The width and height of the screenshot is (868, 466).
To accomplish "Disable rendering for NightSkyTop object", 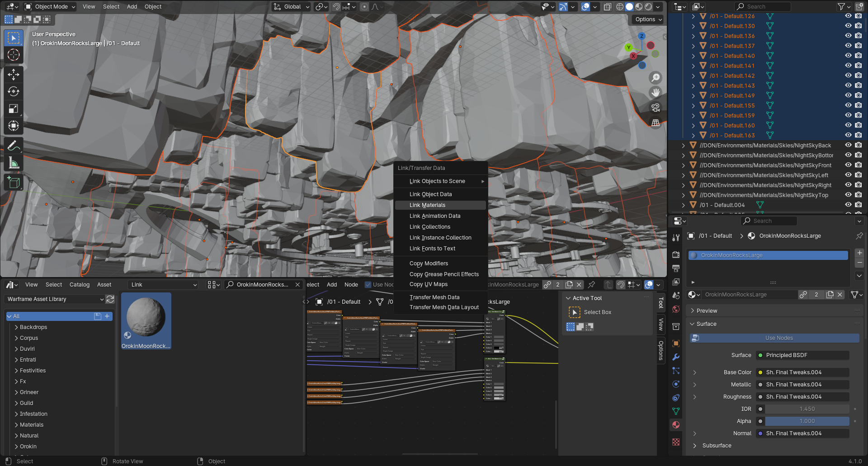I will (859, 195).
